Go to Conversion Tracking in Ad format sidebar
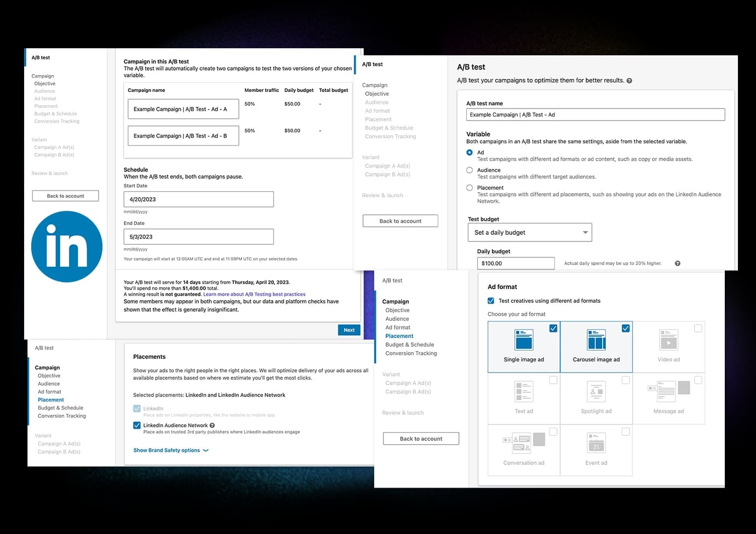The width and height of the screenshot is (756, 534). tap(411, 353)
